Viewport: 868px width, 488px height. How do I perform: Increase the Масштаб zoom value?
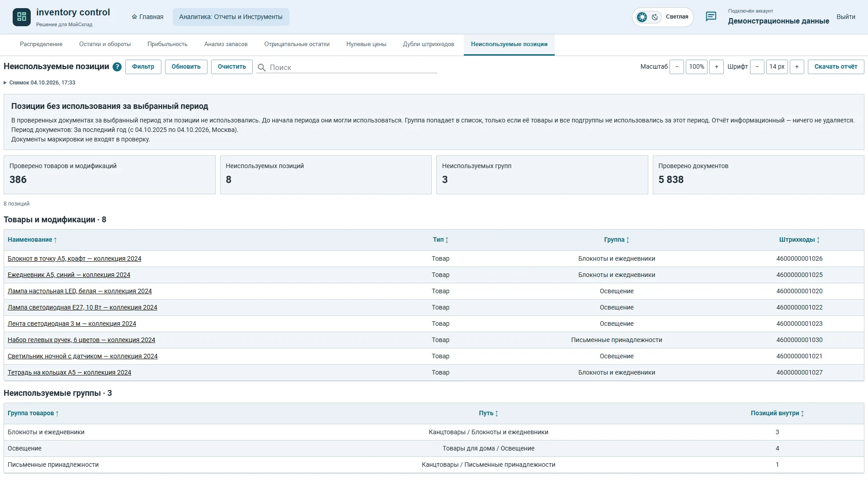pos(717,67)
